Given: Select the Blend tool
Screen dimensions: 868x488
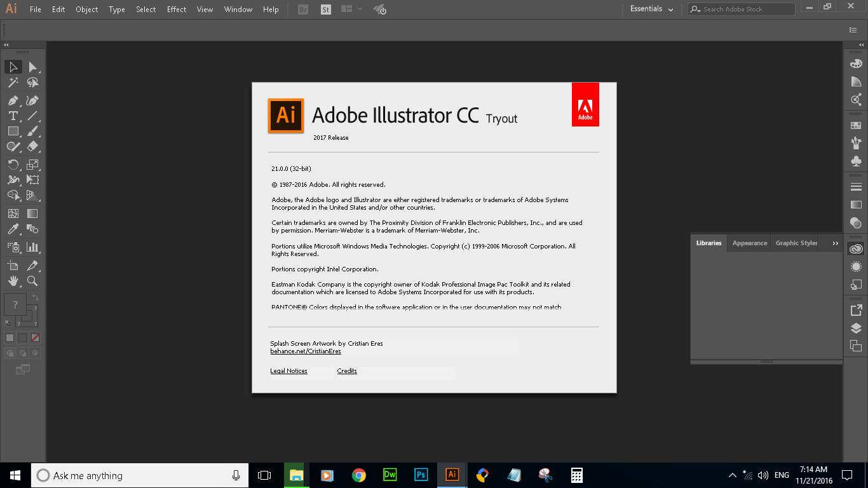Looking at the screenshot, I should [32, 229].
